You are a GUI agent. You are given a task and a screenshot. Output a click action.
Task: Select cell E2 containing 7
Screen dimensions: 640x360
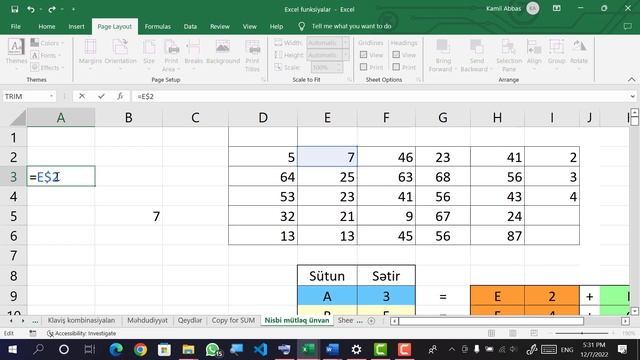pyautogui.click(x=327, y=157)
